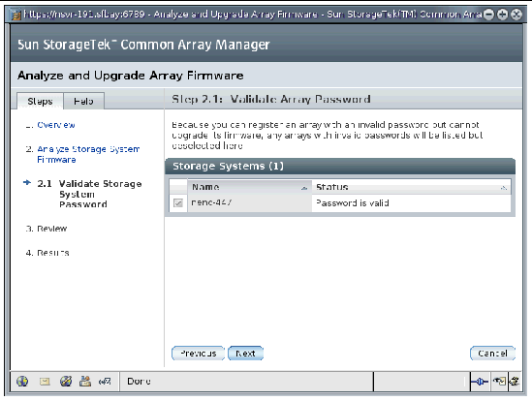532x401 pixels.
Task: Click the browser window title bar icon
Action: [x=16, y=15]
